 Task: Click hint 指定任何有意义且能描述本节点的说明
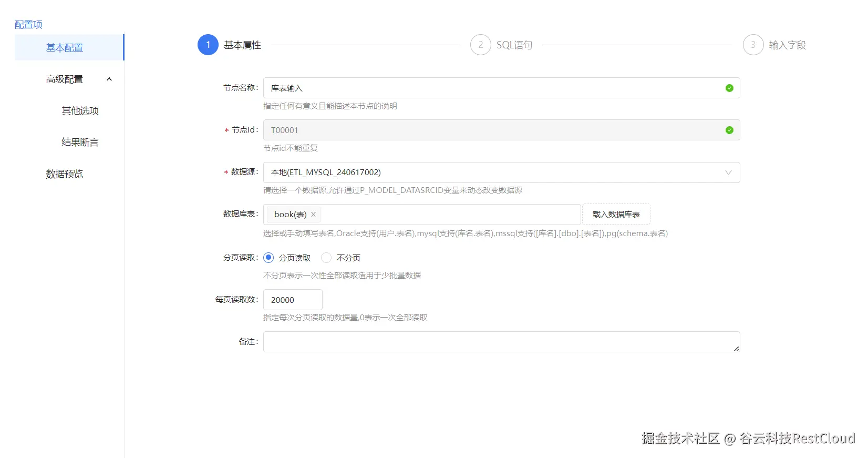click(330, 106)
